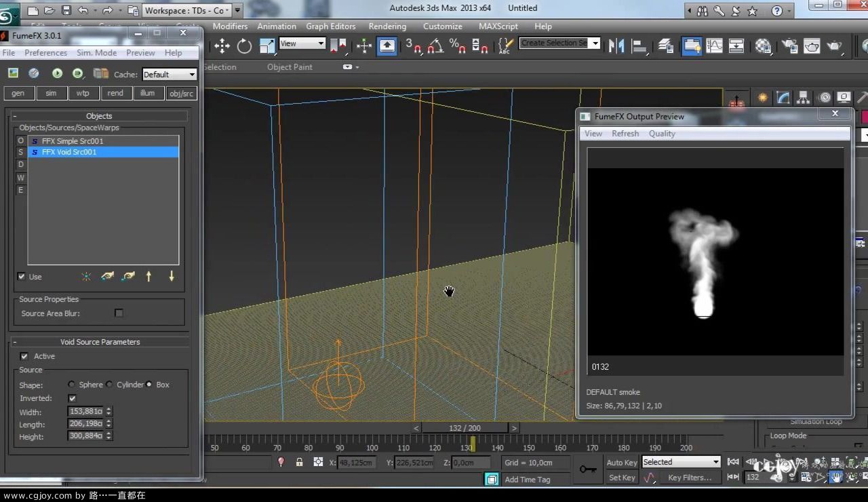Select Cylinder shape radio button
Viewport: 868px width, 502px height.
109,385
